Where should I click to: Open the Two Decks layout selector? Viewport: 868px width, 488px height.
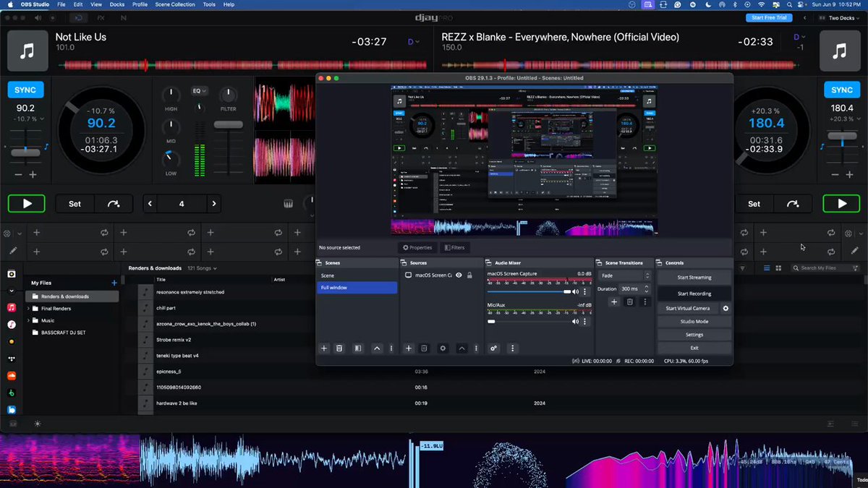click(843, 18)
